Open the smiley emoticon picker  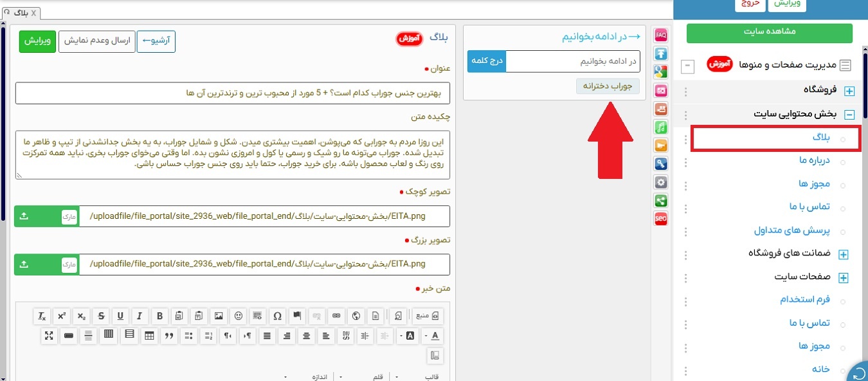[x=239, y=315]
